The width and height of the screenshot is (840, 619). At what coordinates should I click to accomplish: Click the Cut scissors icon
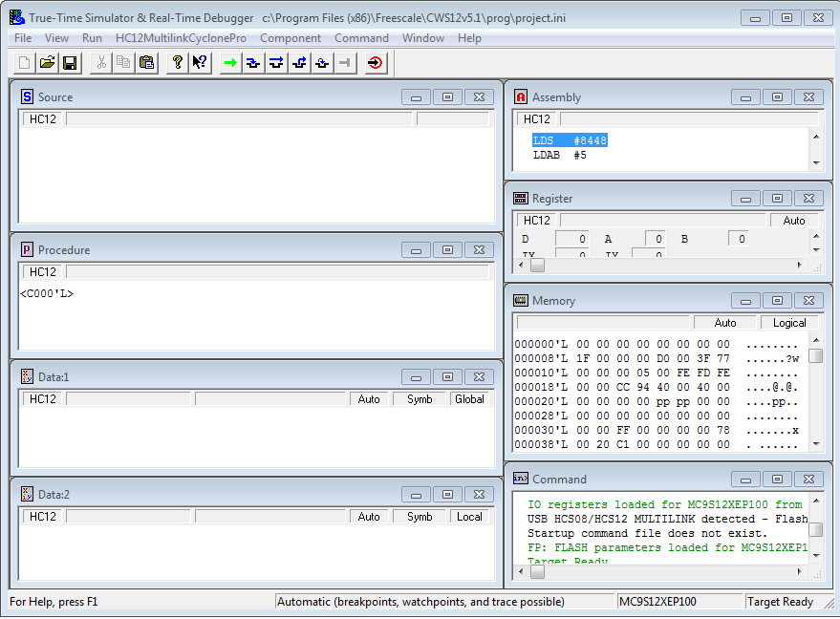coord(100,63)
